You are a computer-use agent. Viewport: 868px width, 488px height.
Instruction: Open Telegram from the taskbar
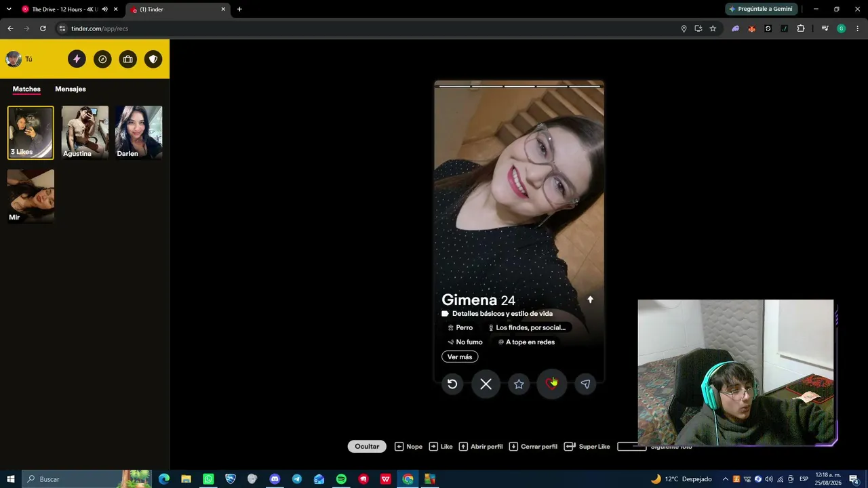coord(297,479)
